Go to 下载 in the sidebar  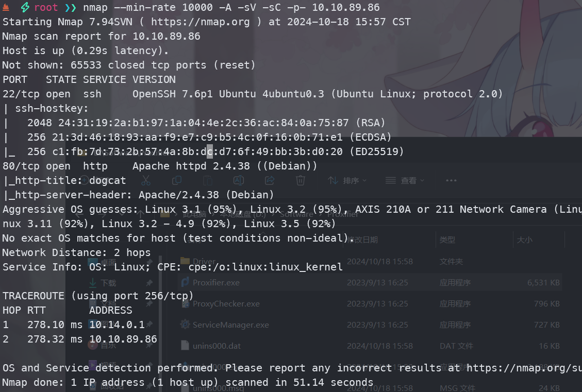pyautogui.click(x=108, y=283)
